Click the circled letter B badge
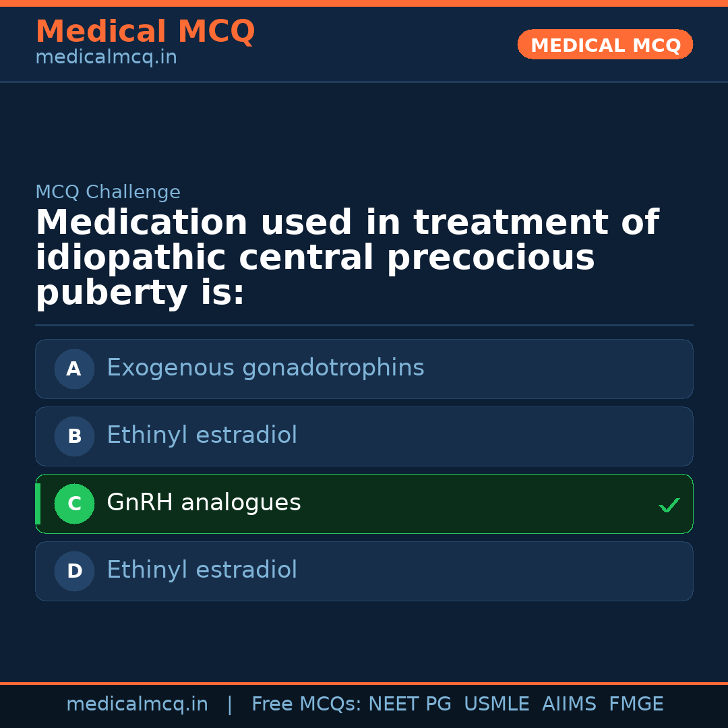728x728 pixels. coord(74,436)
